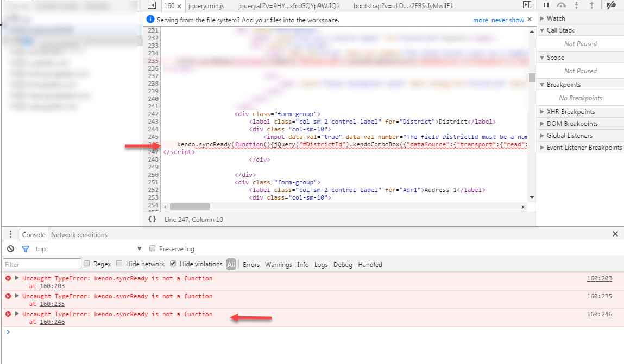Click 'at 160:246' stack trace link
Image resolution: width=624 pixels, height=364 pixels.
tap(52, 322)
